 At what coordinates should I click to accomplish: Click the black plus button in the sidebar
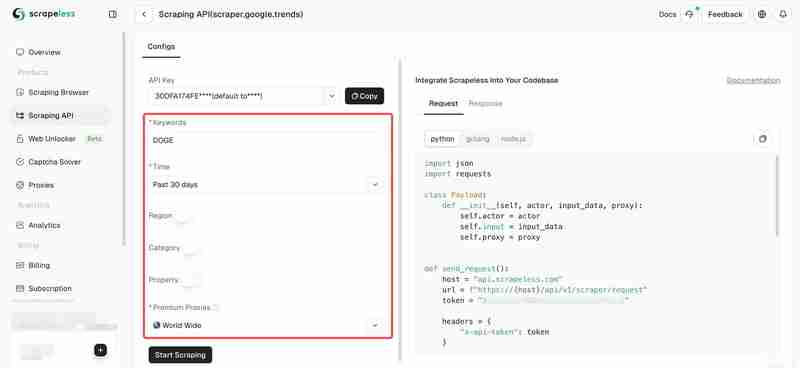(x=101, y=350)
